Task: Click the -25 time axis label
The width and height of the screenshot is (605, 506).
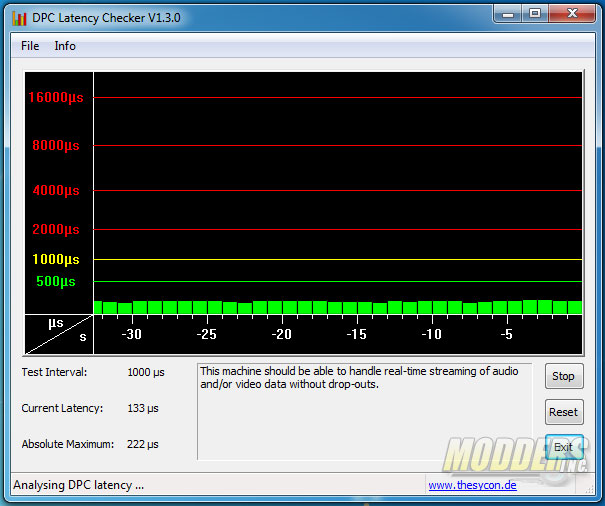Action: pyautogui.click(x=206, y=334)
